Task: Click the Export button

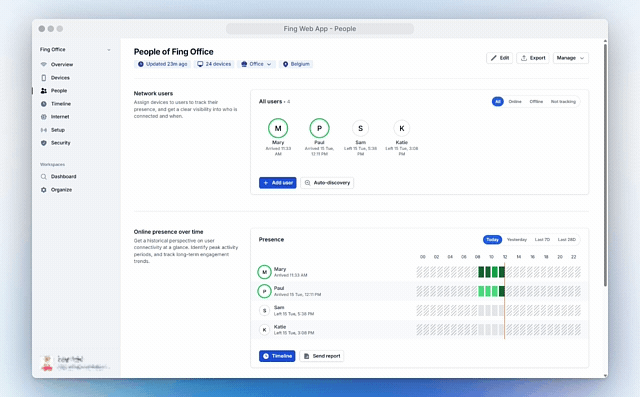Action: tap(533, 58)
